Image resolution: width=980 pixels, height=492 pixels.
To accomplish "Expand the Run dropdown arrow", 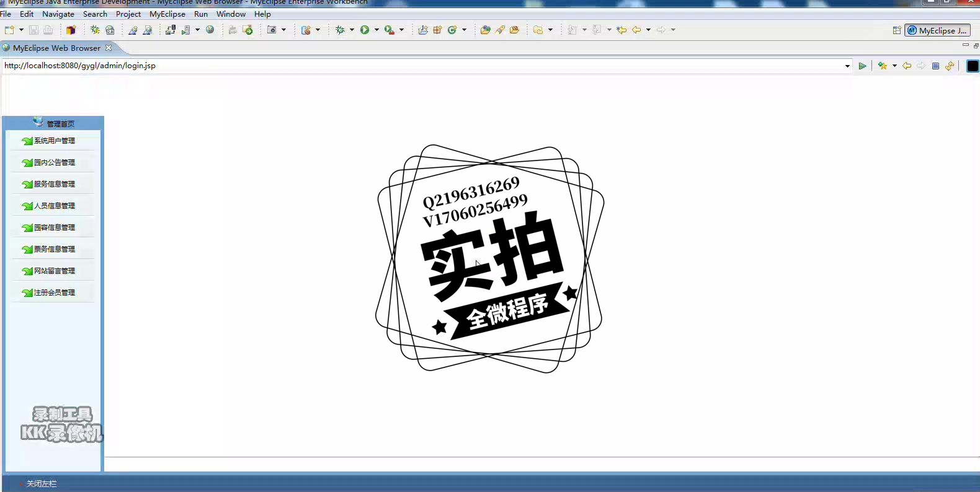I will pyautogui.click(x=376, y=30).
